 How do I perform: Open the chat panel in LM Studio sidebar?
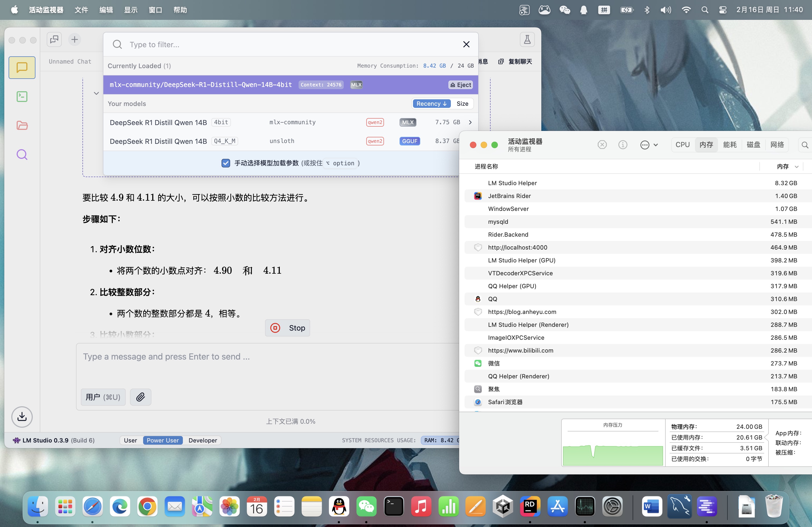point(21,68)
